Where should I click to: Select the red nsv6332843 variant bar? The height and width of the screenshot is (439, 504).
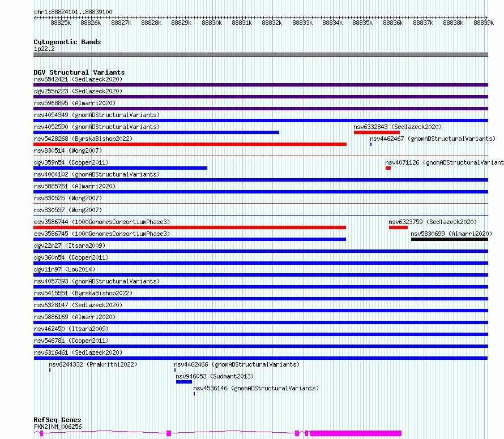pos(377,132)
